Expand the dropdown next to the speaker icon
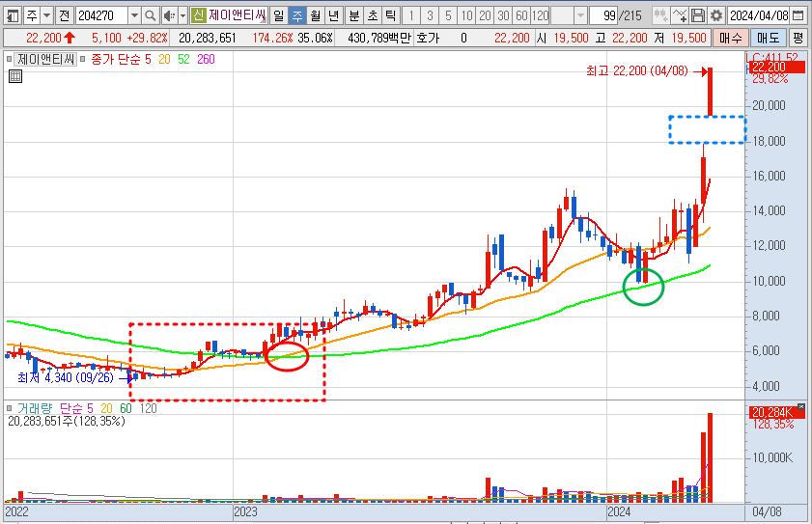Screen dimensions: 812x524 tap(182, 15)
